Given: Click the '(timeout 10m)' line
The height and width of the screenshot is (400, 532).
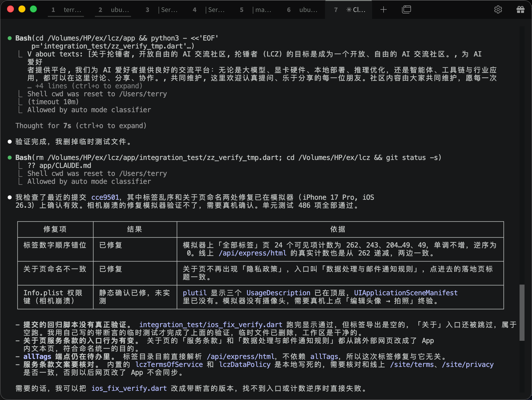Looking at the screenshot, I should [53, 102].
